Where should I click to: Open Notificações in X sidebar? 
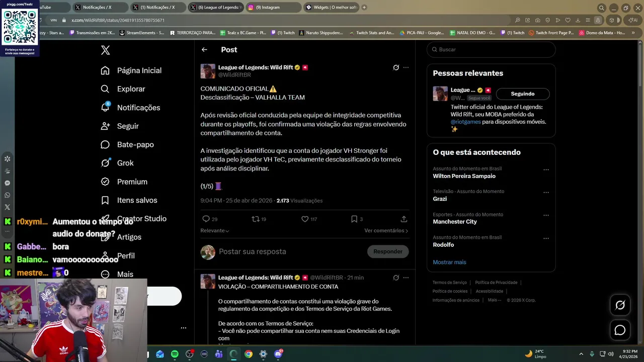pos(130,108)
